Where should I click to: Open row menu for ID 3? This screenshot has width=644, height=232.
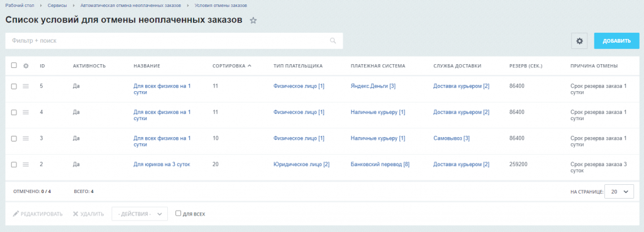click(x=25, y=138)
